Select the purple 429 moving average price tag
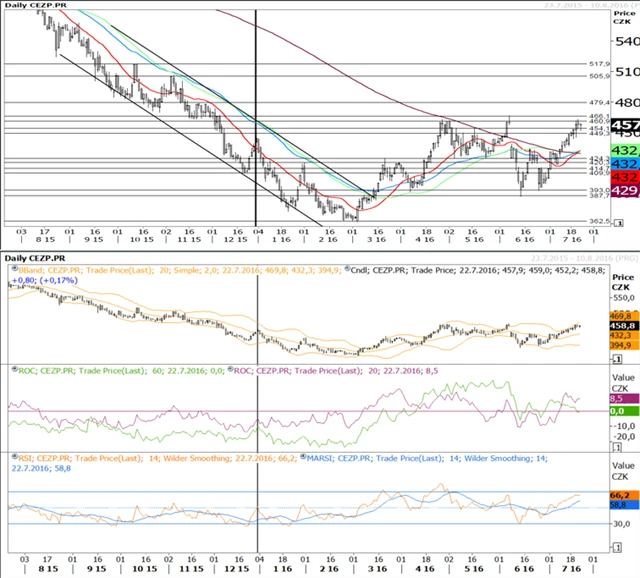This screenshot has height=578, width=640. tap(624, 190)
